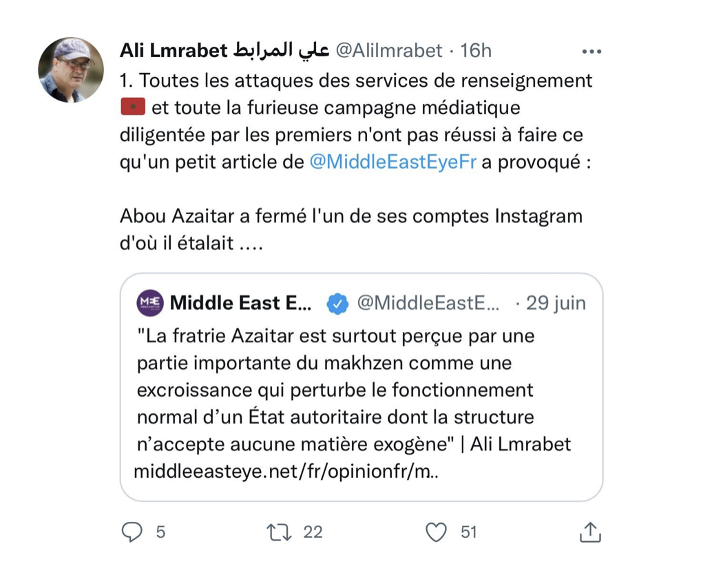Click the 29 juin date on quoted tweet
This screenshot has height=588, width=701.
556,303
